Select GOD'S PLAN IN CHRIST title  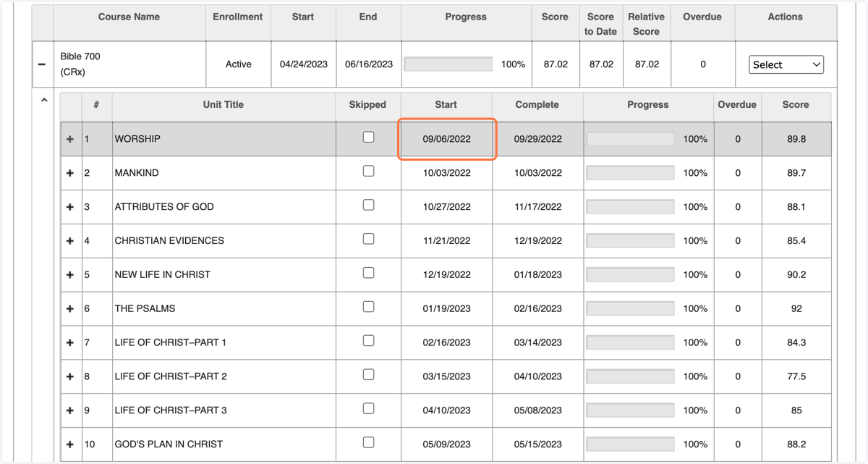coord(169,444)
